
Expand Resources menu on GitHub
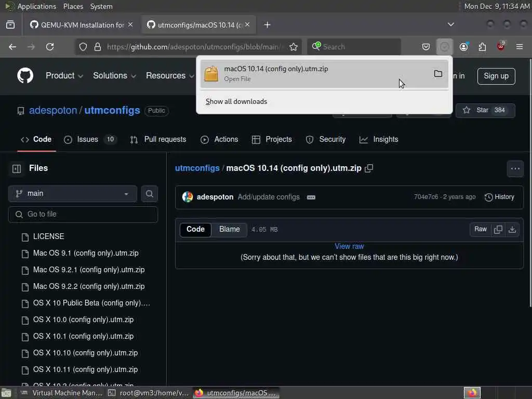pyautogui.click(x=170, y=76)
